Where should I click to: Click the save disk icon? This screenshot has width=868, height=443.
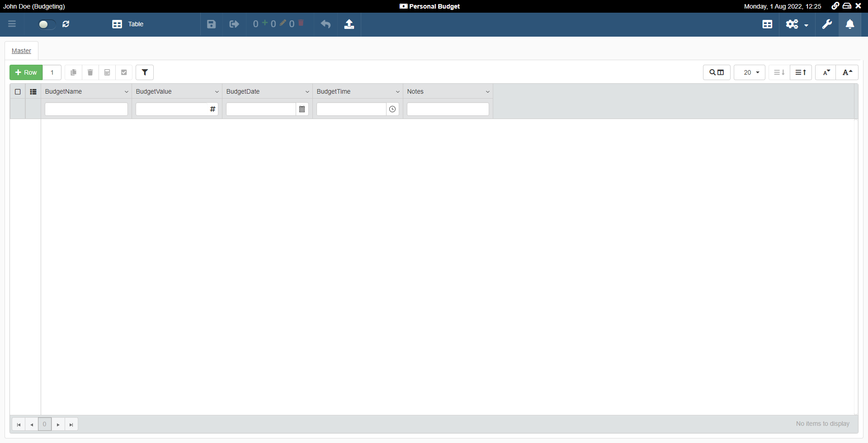(x=211, y=24)
